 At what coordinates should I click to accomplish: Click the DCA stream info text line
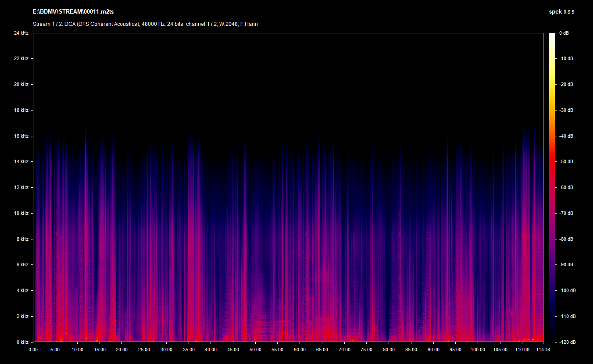pos(145,24)
